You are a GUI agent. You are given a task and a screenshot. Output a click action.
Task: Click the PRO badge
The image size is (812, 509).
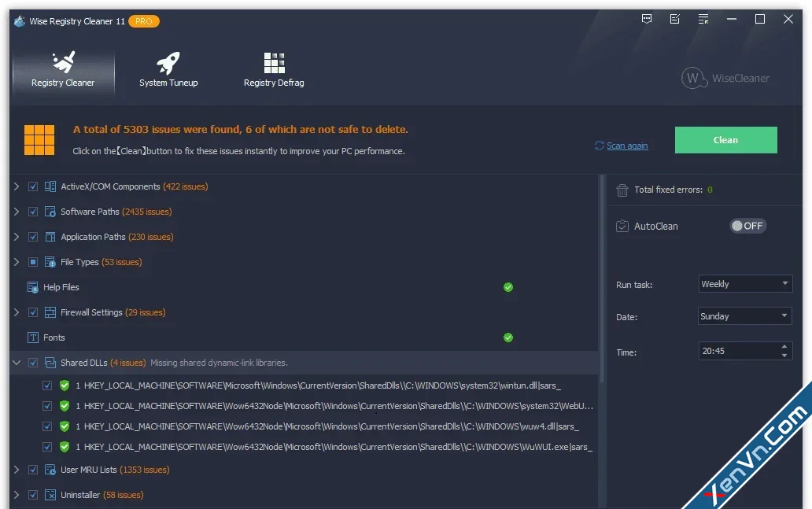144,21
